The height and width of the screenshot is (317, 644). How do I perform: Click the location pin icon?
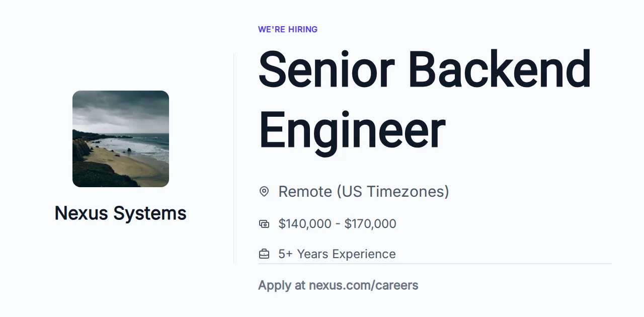264,192
